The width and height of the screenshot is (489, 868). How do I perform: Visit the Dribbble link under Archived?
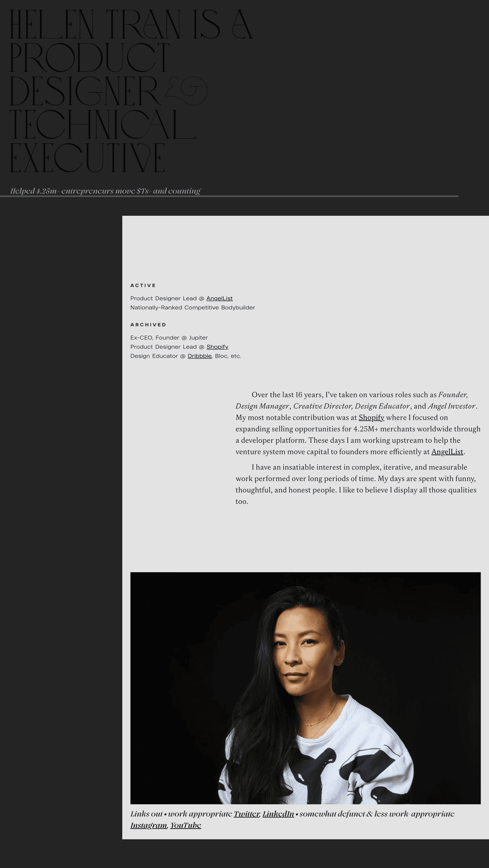199,356
